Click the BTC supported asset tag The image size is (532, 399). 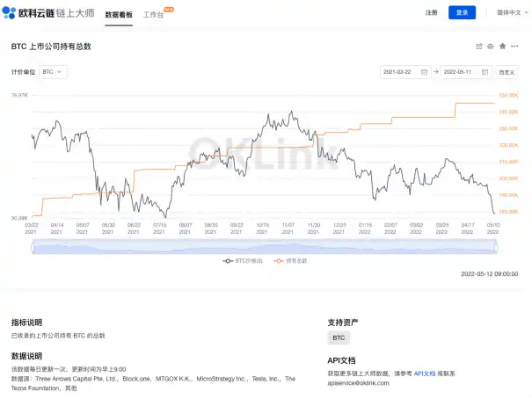339,337
